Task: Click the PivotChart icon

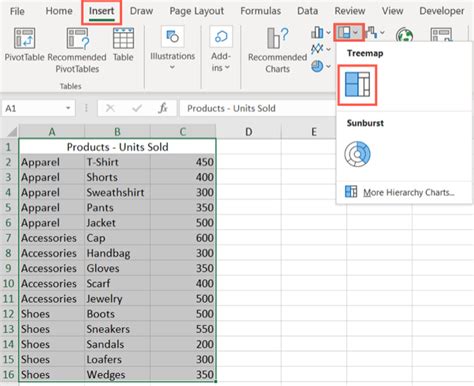Action: [x=441, y=35]
